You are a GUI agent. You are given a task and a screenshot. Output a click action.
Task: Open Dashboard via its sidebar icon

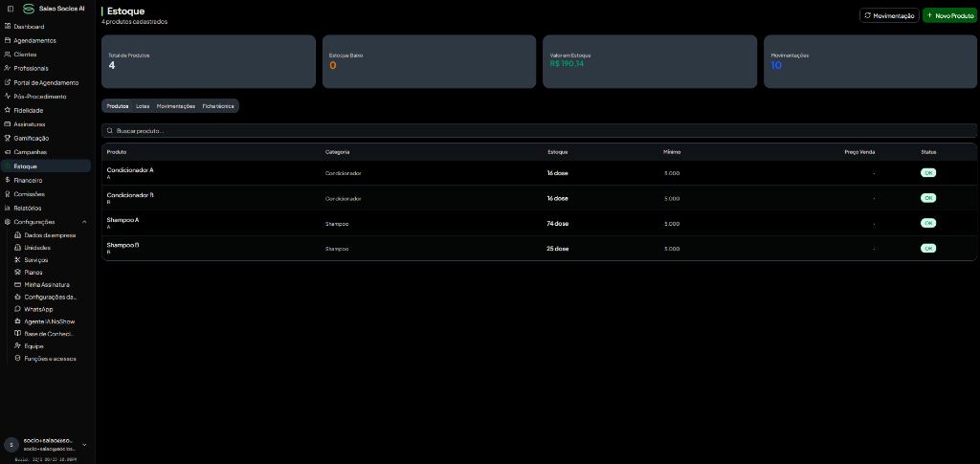click(7, 27)
